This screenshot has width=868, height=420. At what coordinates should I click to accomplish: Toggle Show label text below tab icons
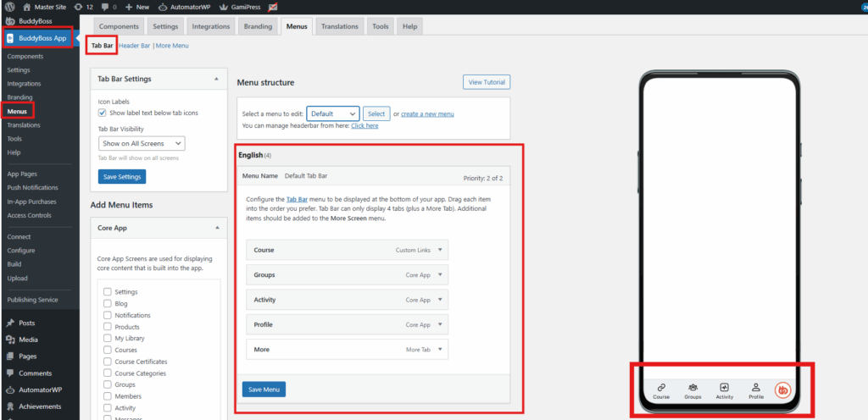coord(103,113)
